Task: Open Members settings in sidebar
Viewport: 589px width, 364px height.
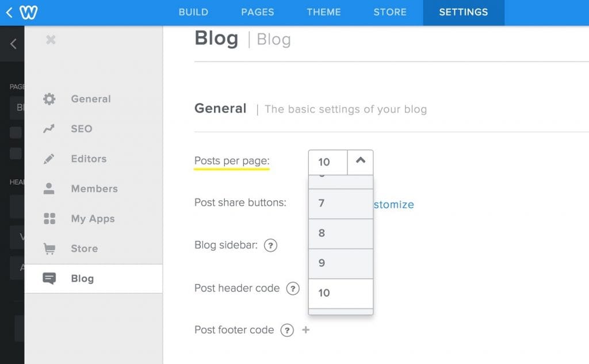Action: [94, 189]
